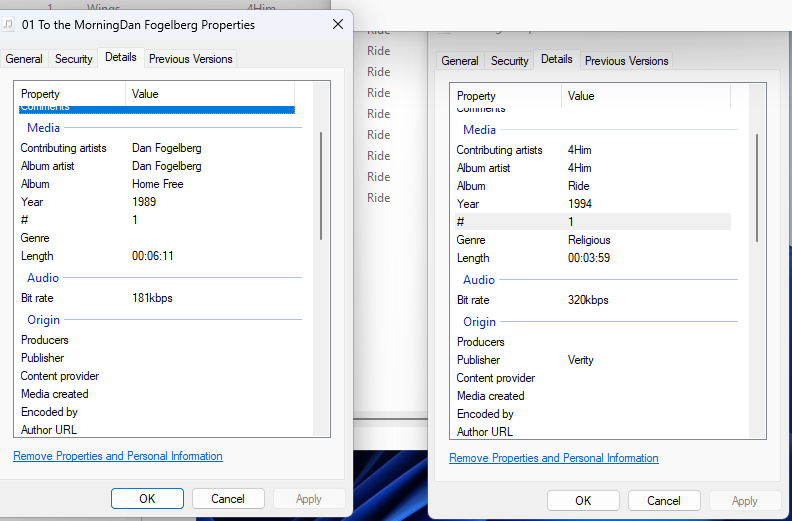
Task: Click the track number row in 4Him dialog
Action: pos(592,222)
